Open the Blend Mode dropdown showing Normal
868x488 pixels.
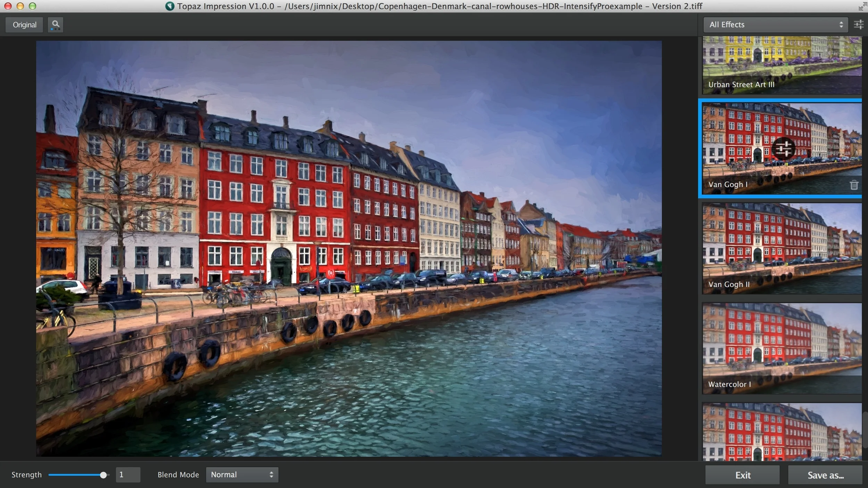point(242,474)
